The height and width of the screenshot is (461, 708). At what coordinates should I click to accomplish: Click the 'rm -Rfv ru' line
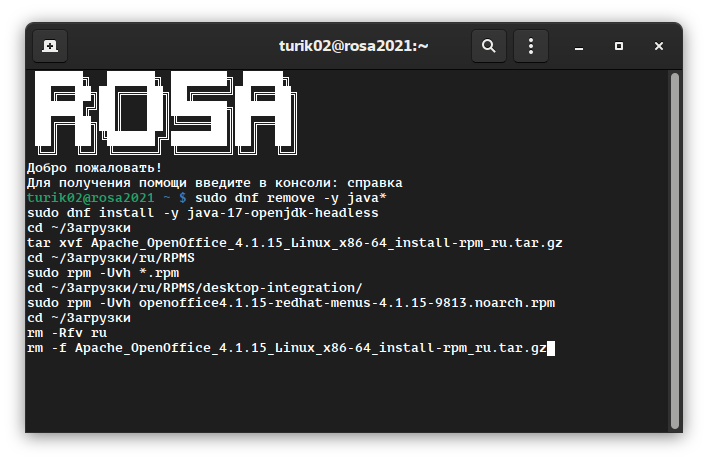[67, 333]
